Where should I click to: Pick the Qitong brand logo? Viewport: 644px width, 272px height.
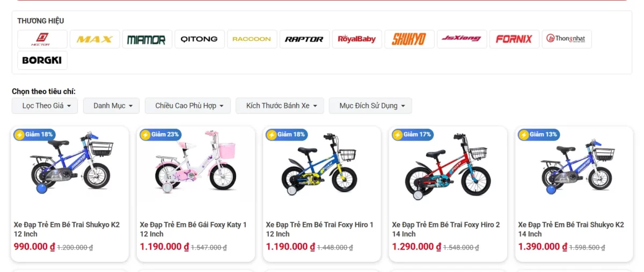(199, 39)
